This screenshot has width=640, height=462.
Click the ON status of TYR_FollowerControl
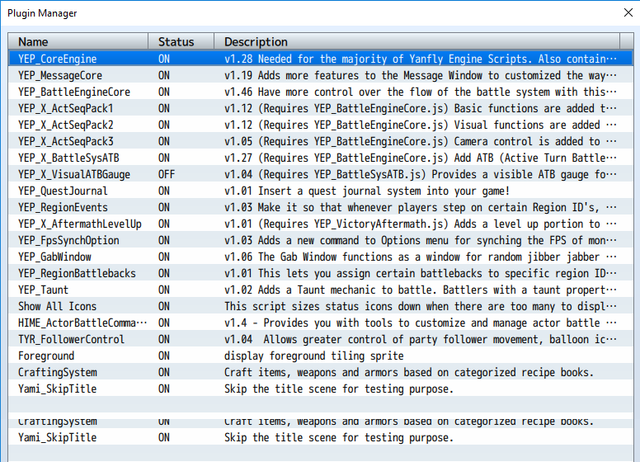point(164,340)
